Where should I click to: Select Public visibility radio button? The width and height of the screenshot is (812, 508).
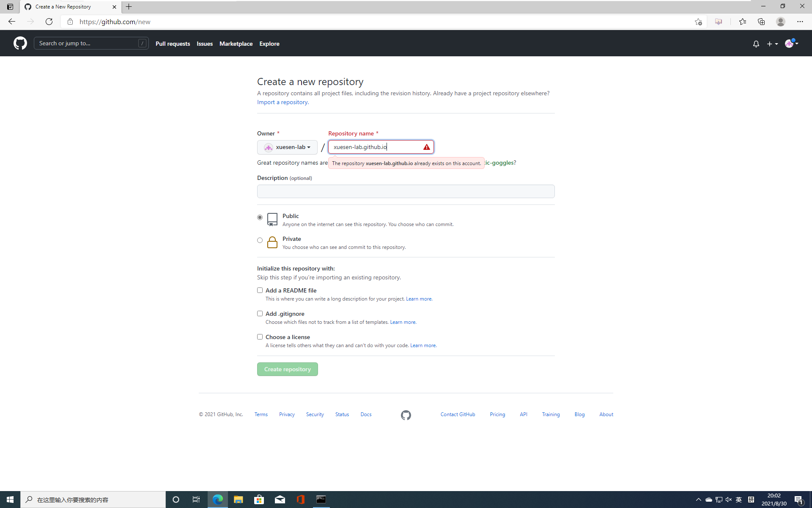pyautogui.click(x=260, y=217)
